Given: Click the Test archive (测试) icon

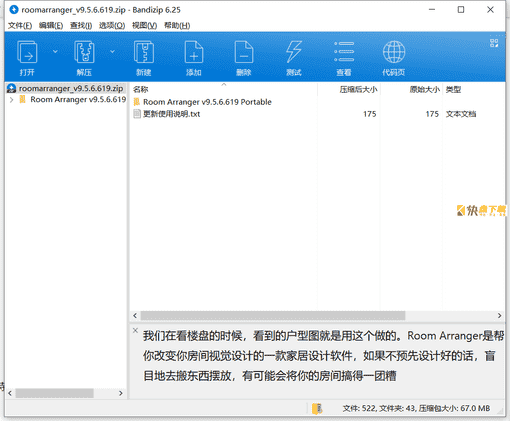Looking at the screenshot, I should (294, 52).
